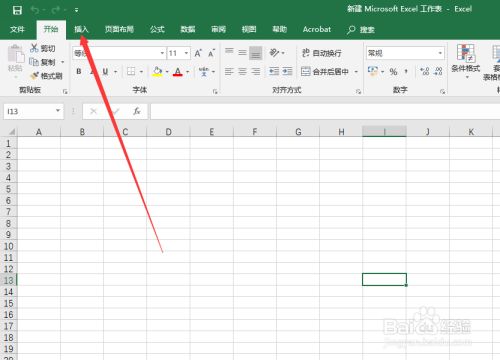Open the Name Box dropdown arrow
This screenshot has height=360, width=500.
[58, 111]
